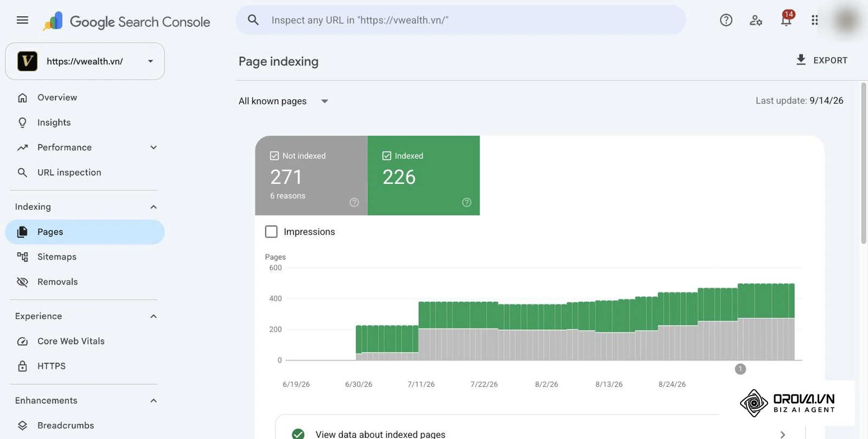868x439 pixels.
Task: Click chart annotation marker 1
Action: 741,369
